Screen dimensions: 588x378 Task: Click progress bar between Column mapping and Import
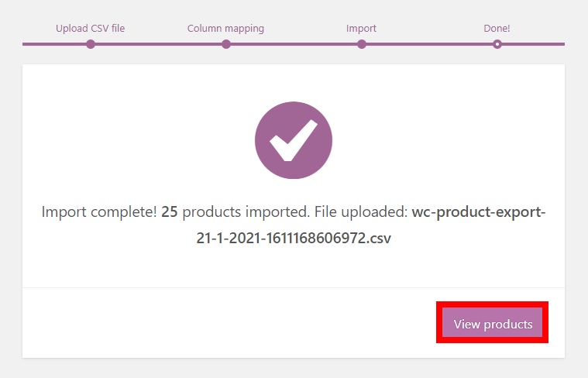[x=294, y=44]
